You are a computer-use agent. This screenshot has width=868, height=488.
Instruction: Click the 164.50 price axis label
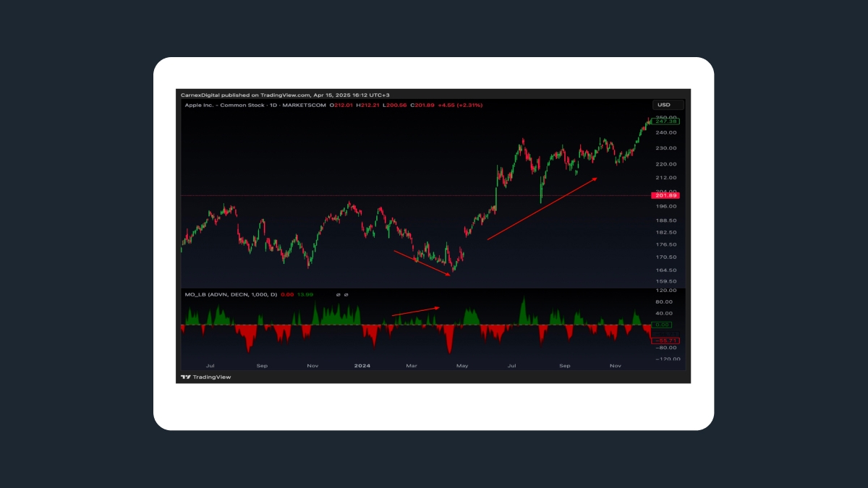[x=666, y=270]
